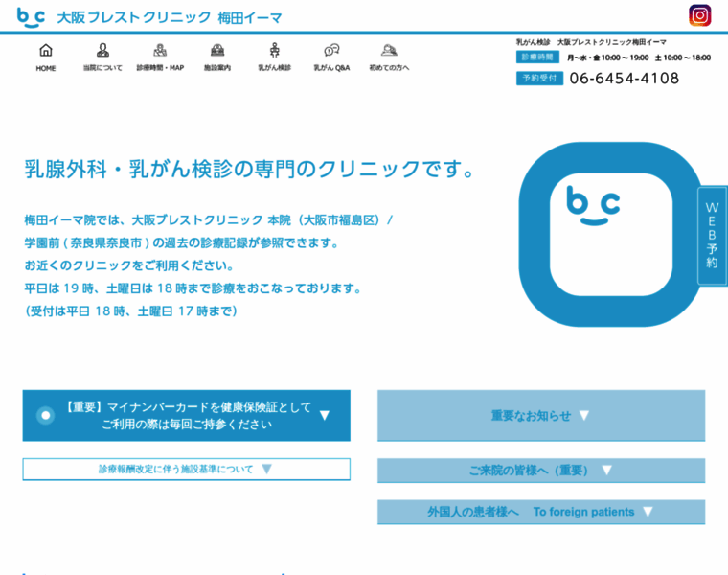Click the WEB予約 side tab
Screen dimensions: 728x575
(x=713, y=236)
